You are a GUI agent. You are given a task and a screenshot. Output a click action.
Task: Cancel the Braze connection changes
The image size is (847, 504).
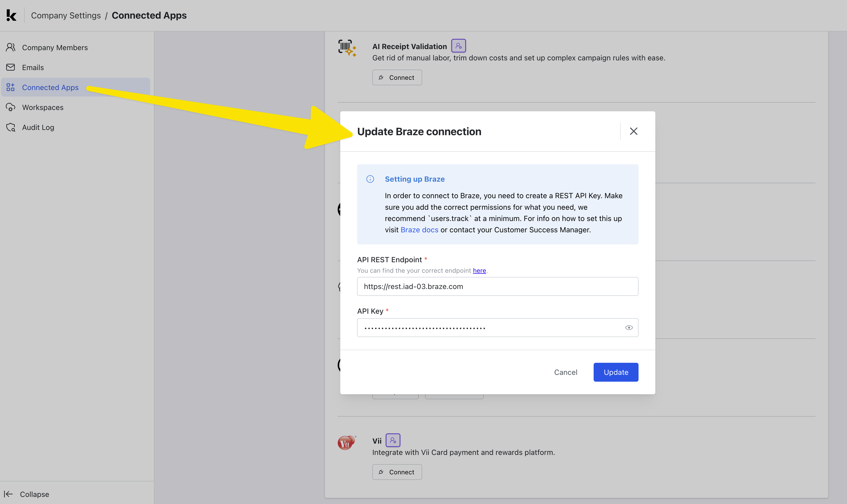[x=566, y=372]
